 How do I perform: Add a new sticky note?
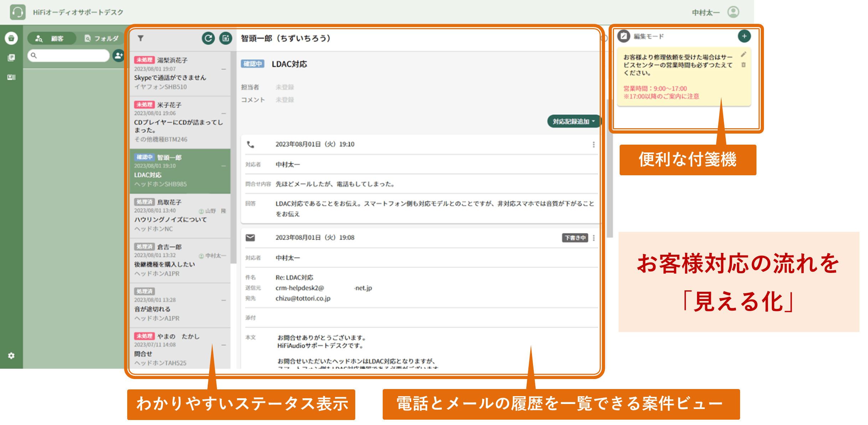point(744,36)
